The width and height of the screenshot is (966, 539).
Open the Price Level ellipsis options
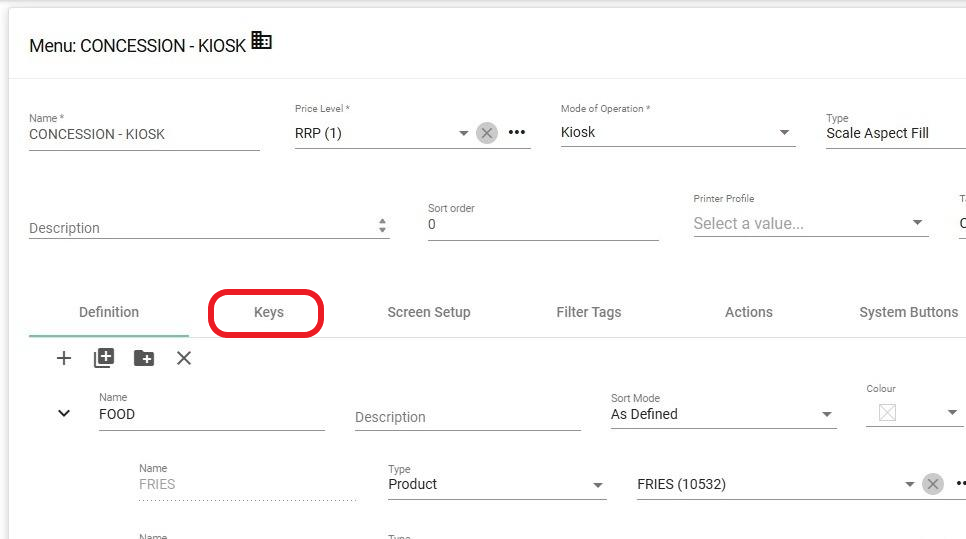pos(517,133)
